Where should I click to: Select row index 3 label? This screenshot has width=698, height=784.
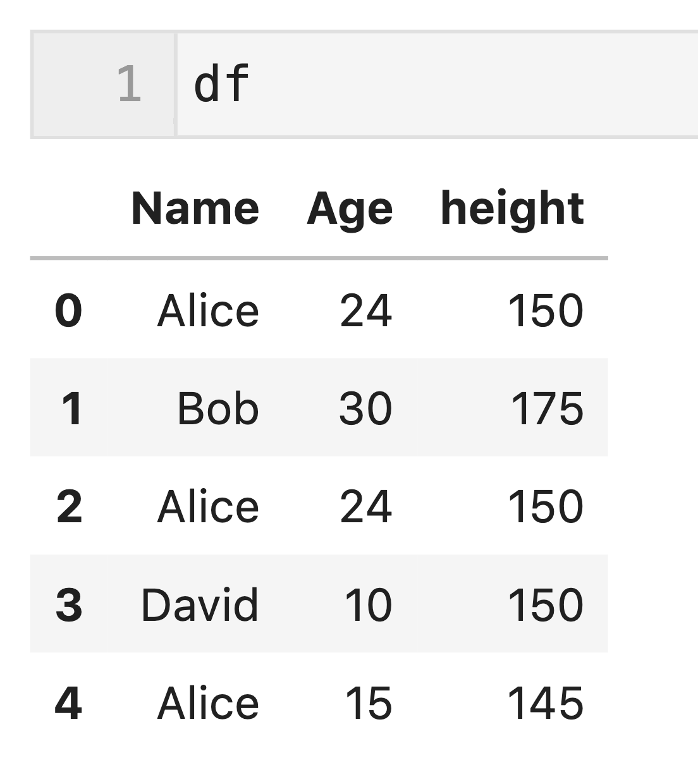pos(69,604)
